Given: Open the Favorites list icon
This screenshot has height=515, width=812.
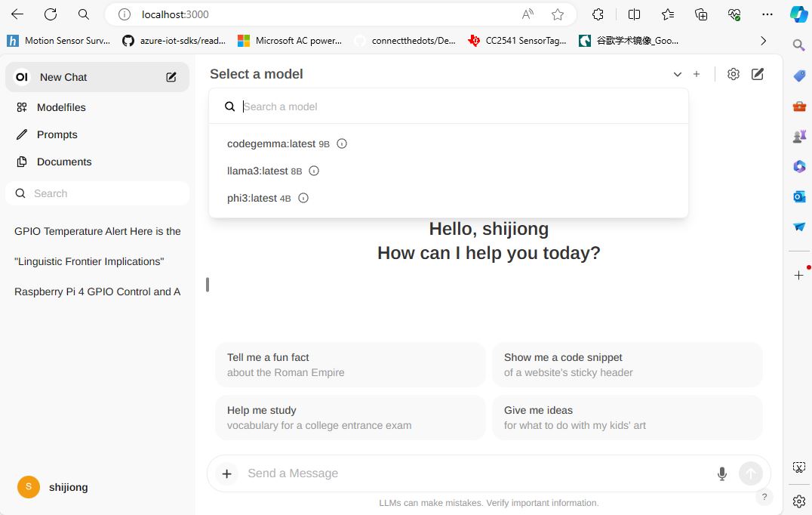Looking at the screenshot, I should click(x=668, y=14).
